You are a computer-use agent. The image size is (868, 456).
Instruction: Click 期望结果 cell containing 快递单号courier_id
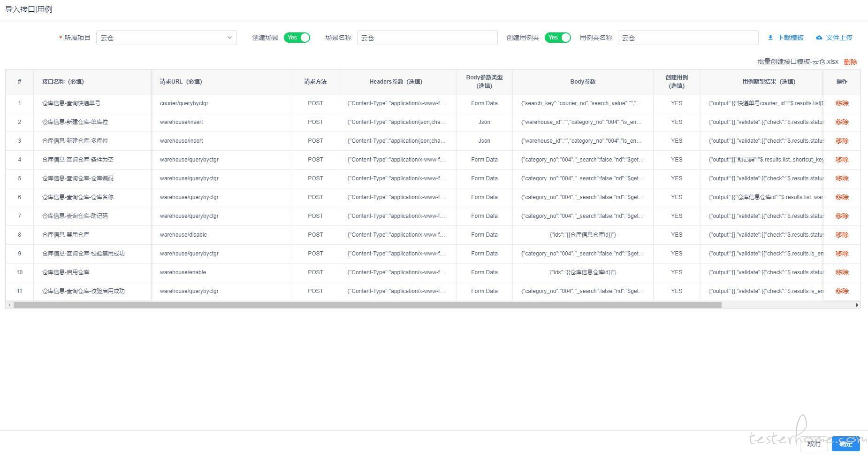pyautogui.click(x=762, y=103)
